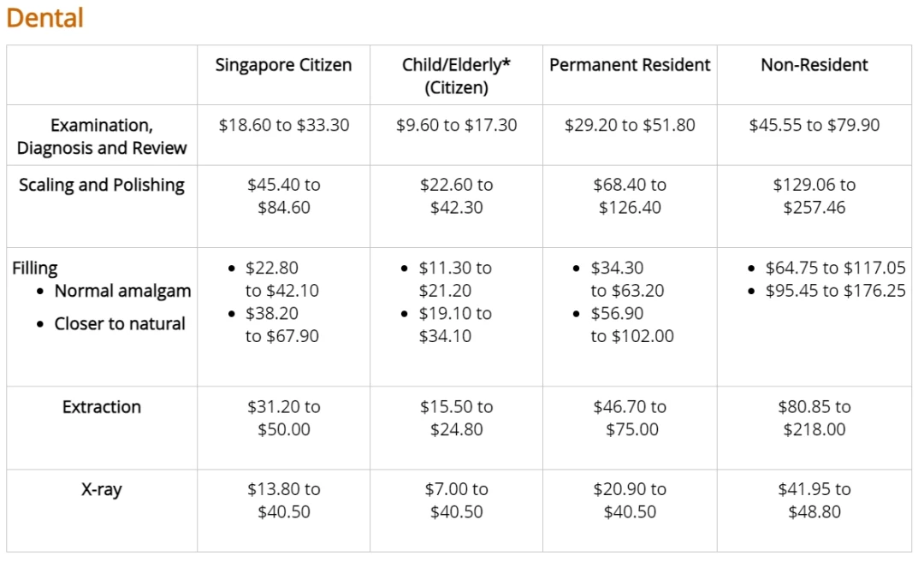The height and width of the screenshot is (561, 924).
Task: Click the Dental heading
Action: [44, 18]
